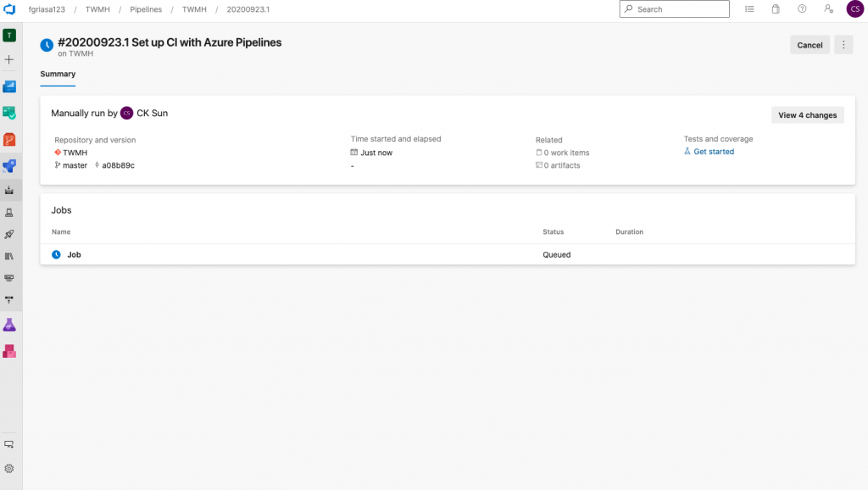Open the Job row in Jobs list

[448, 254]
